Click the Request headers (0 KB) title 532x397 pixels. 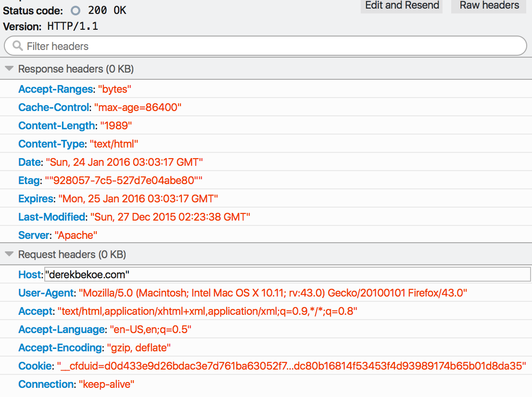(x=72, y=255)
